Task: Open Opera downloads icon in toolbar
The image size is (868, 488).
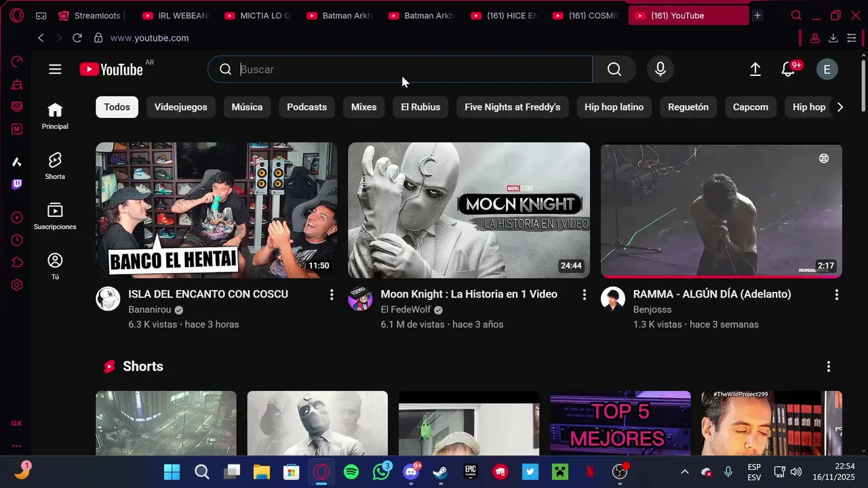Action: click(x=833, y=38)
